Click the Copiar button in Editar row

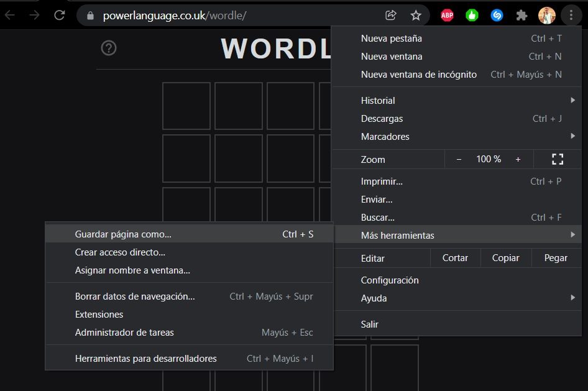click(505, 258)
